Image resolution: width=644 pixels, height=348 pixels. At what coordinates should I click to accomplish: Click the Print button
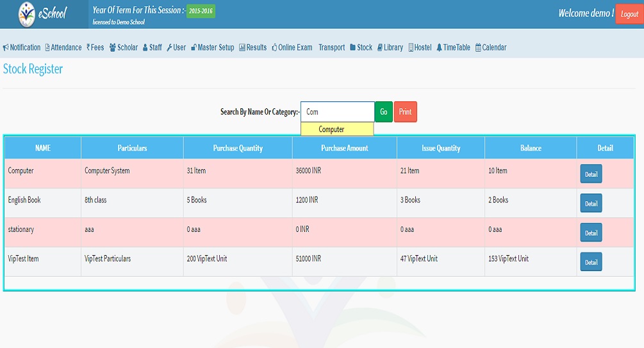(405, 112)
